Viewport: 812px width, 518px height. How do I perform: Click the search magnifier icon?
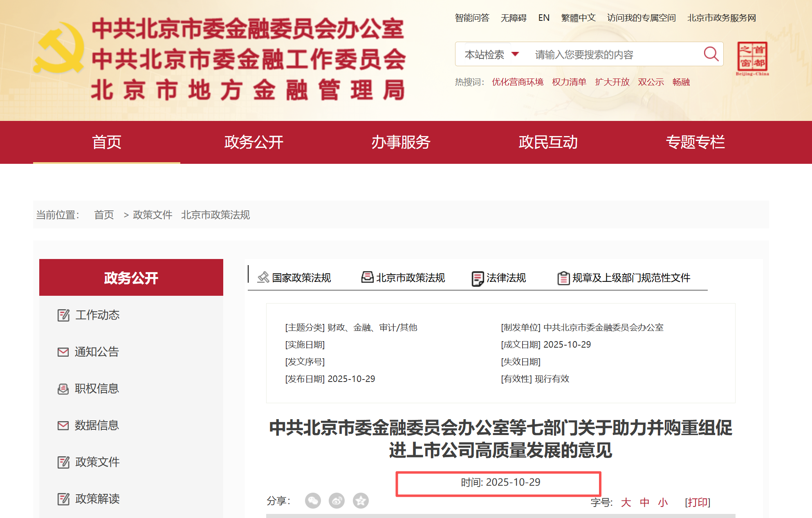(x=711, y=54)
